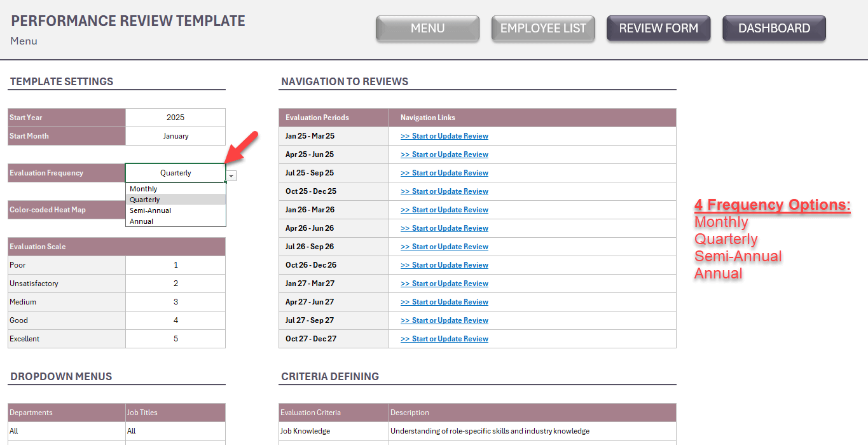Select the All entry under Job Titles
This screenshot has width=868, height=445.
[176, 431]
